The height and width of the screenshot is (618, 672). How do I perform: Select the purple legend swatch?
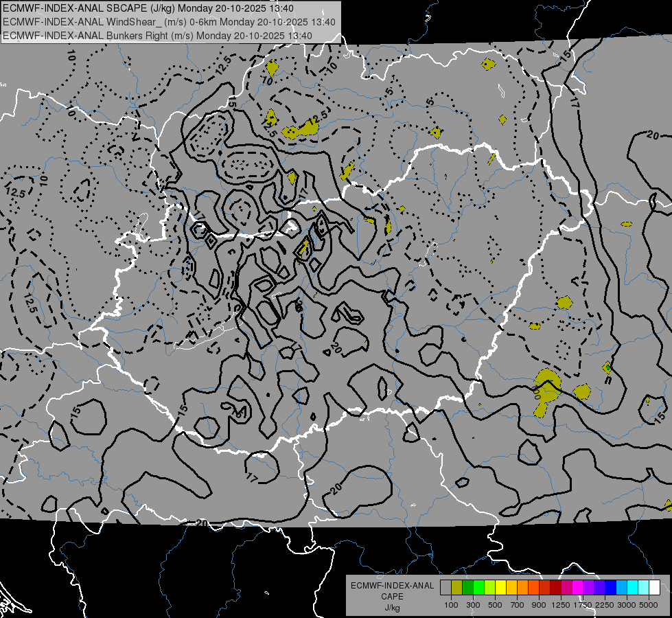[589, 588]
